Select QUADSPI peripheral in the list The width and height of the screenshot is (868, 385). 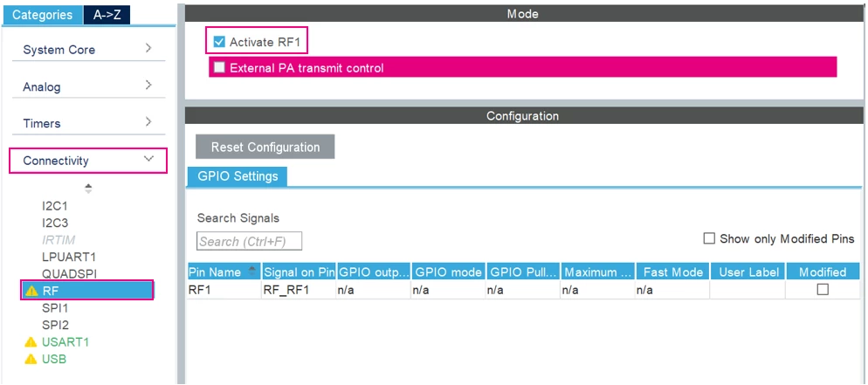(70, 274)
